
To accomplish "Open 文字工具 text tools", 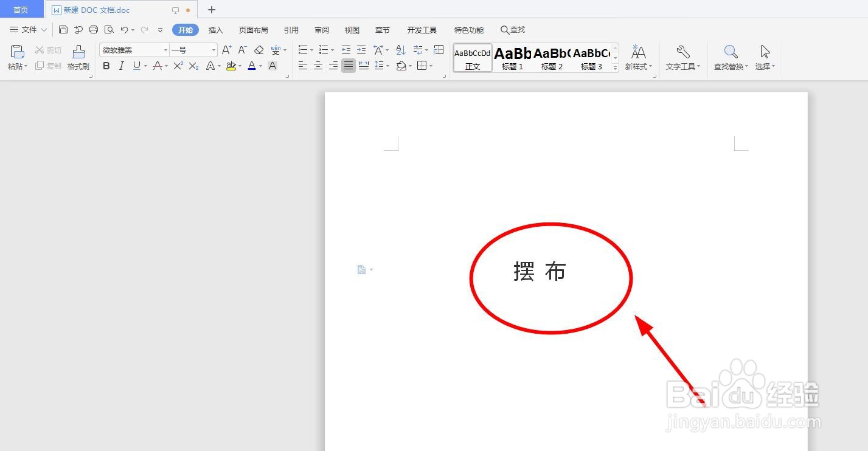I will (681, 58).
